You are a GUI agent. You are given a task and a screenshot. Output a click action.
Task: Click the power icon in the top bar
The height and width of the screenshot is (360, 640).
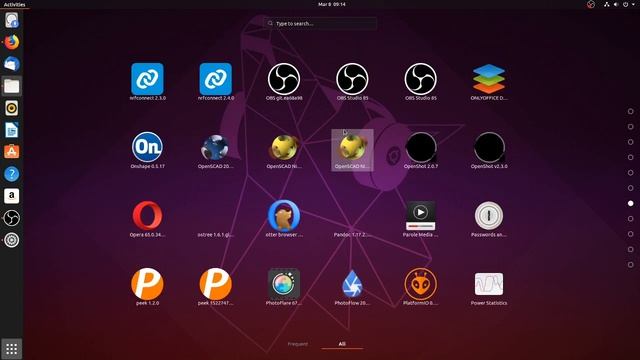pos(625,4)
